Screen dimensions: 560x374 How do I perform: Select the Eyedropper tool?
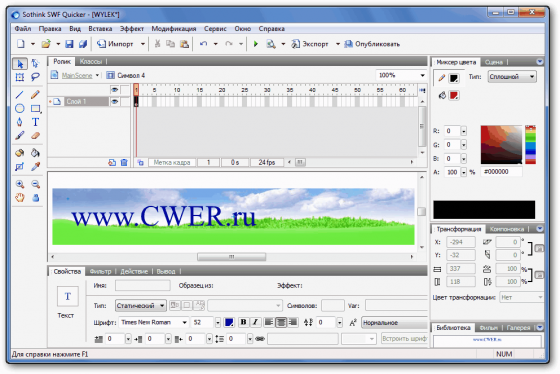pos(35,166)
